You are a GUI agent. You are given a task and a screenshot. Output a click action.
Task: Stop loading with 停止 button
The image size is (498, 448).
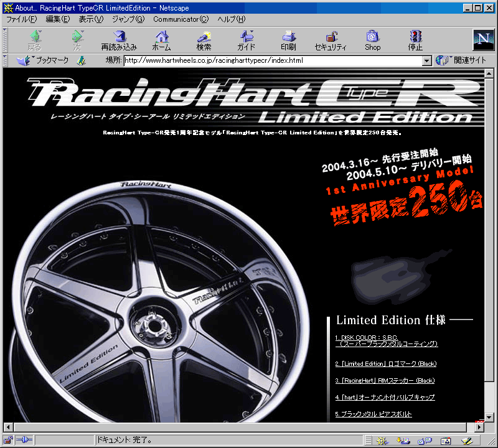pyautogui.click(x=415, y=40)
